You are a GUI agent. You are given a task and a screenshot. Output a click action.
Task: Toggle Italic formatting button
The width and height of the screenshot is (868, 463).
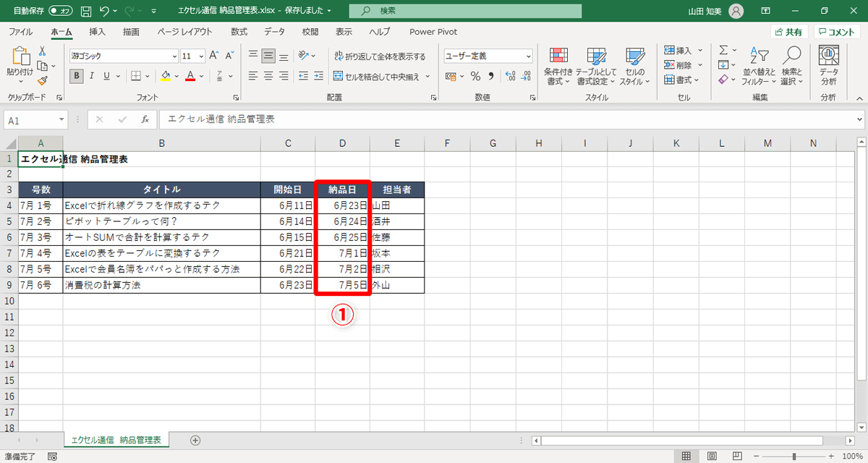click(x=92, y=75)
